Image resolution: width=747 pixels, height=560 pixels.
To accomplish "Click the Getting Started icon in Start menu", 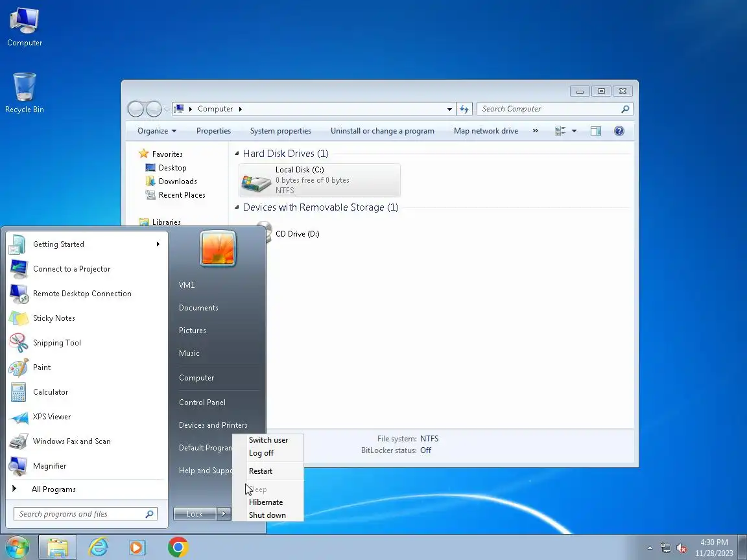I will tap(18, 244).
